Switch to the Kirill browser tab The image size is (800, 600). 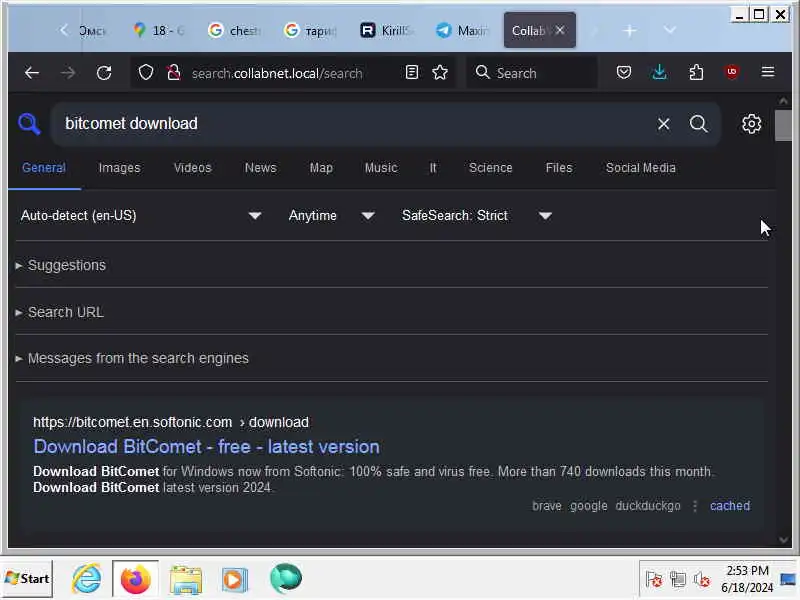point(386,31)
